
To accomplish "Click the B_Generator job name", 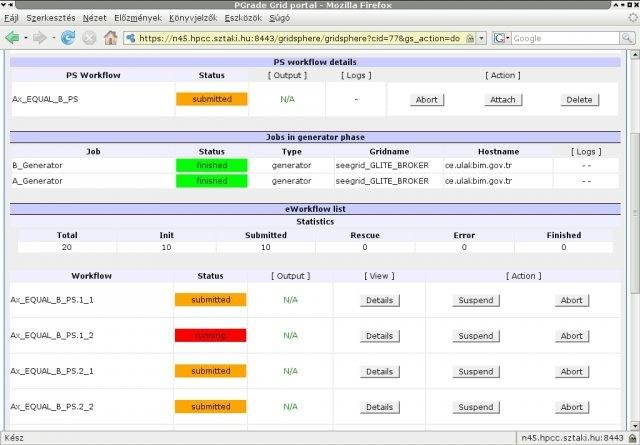I will 37,165.
